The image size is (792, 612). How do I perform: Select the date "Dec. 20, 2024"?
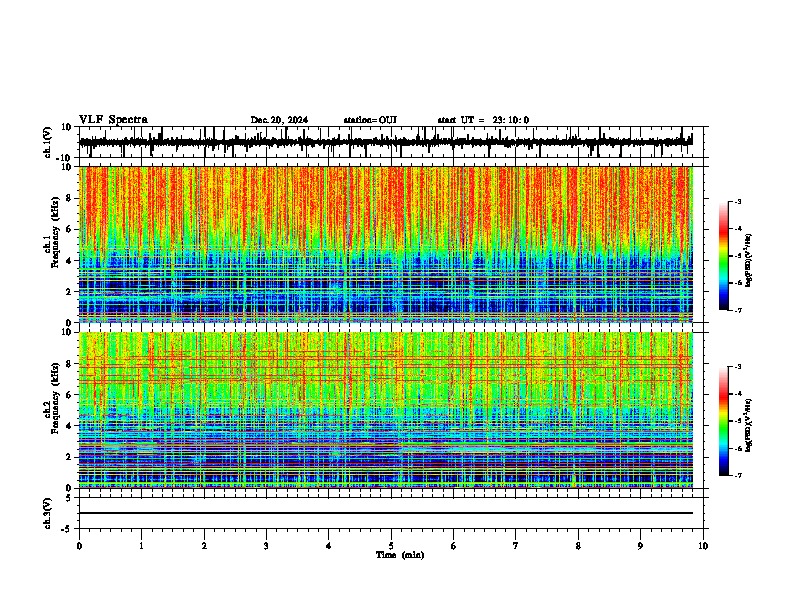[x=279, y=120]
